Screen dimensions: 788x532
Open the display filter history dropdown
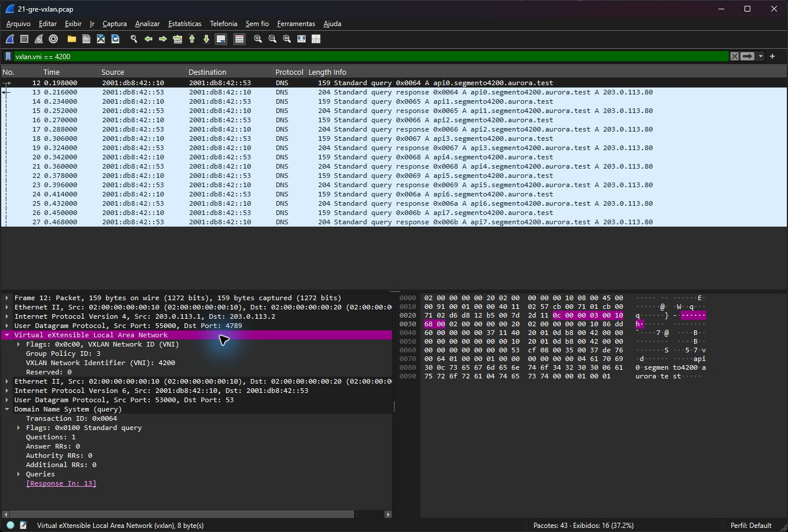(760, 56)
